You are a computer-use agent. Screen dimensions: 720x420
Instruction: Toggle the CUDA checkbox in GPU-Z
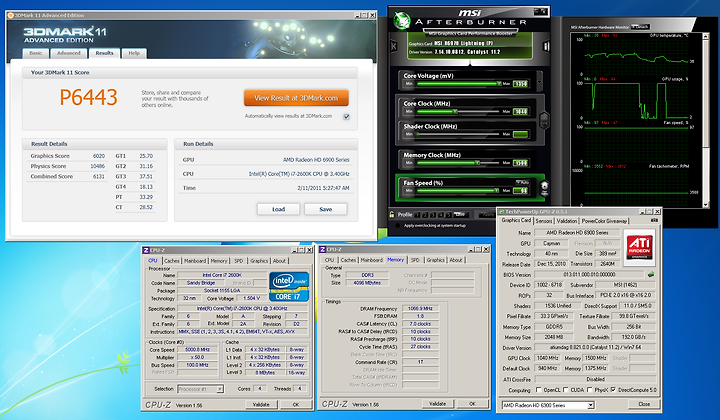(x=566, y=390)
